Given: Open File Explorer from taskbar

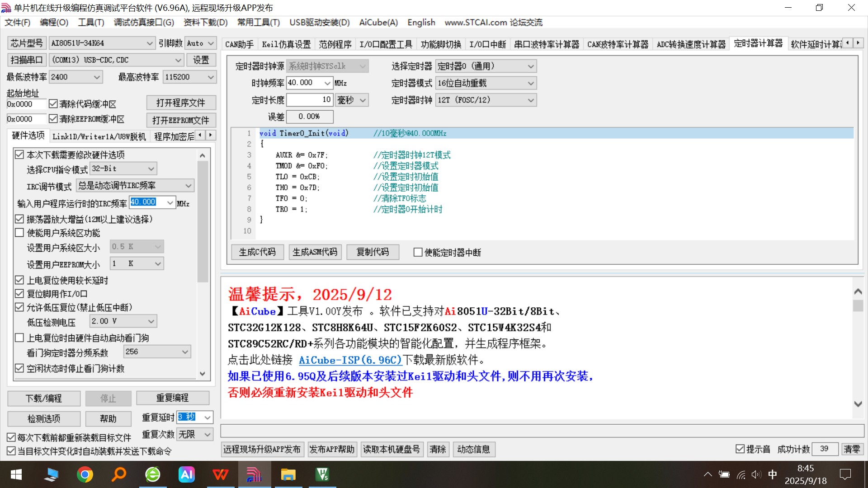Looking at the screenshot, I should pos(288,474).
